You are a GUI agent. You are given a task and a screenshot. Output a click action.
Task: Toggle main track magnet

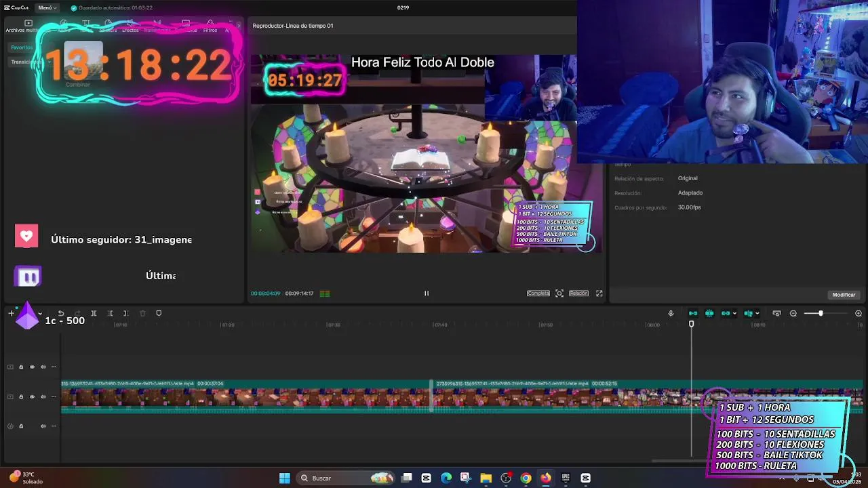(693, 313)
